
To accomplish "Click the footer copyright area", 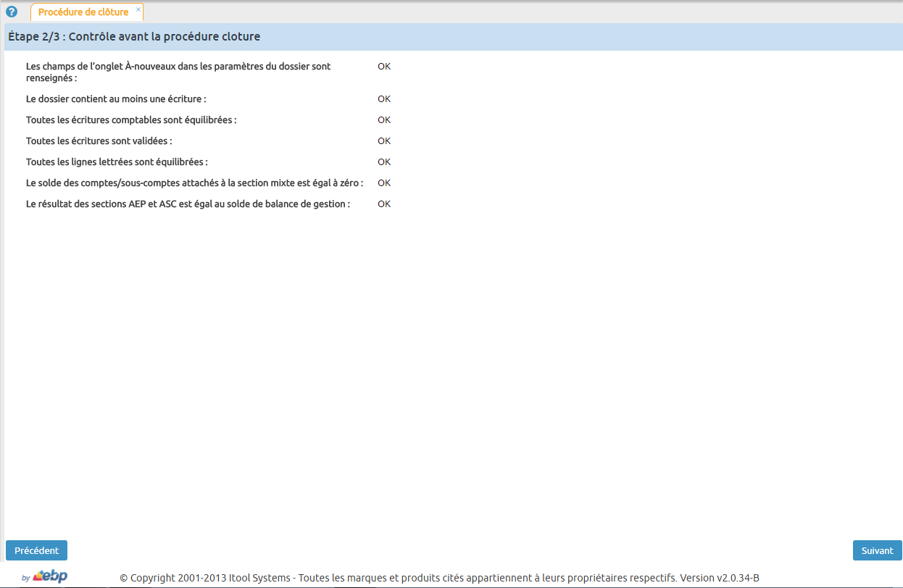I will 441,578.
